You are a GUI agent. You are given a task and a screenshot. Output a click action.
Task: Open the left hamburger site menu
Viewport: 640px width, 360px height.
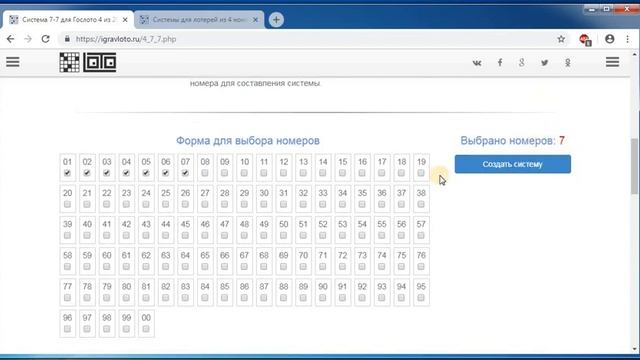tap(13, 62)
